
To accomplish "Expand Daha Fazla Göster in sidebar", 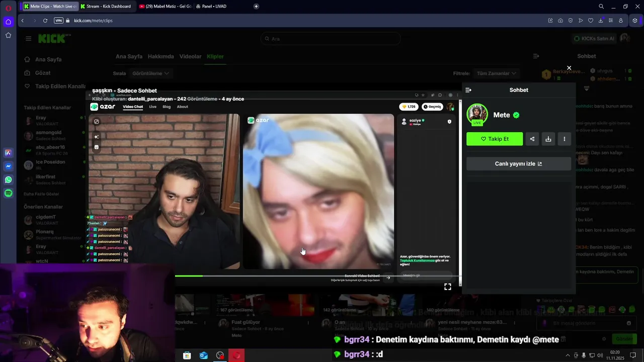I will [41, 194].
